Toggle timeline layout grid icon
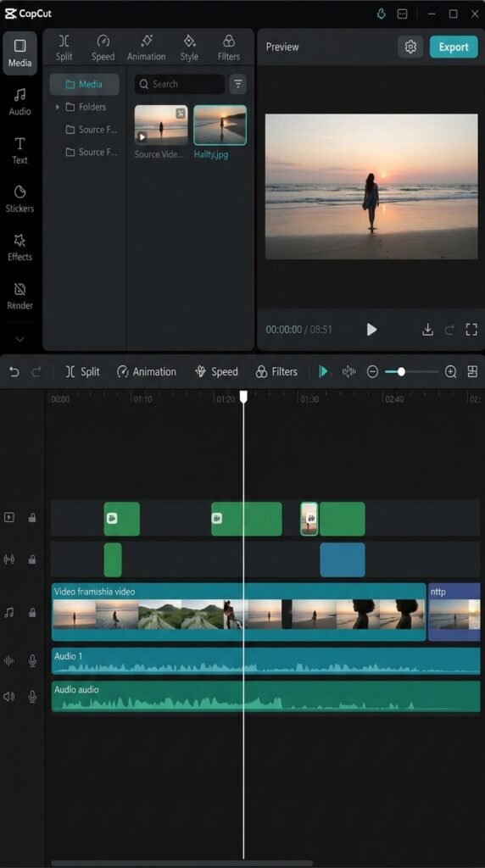Image resolution: width=485 pixels, height=868 pixels. 472,371
